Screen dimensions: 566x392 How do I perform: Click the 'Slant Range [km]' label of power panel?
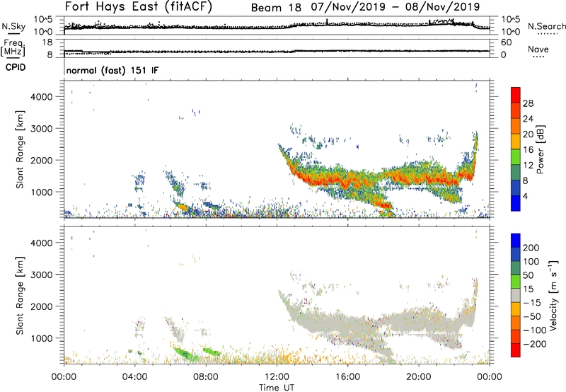pos(20,149)
